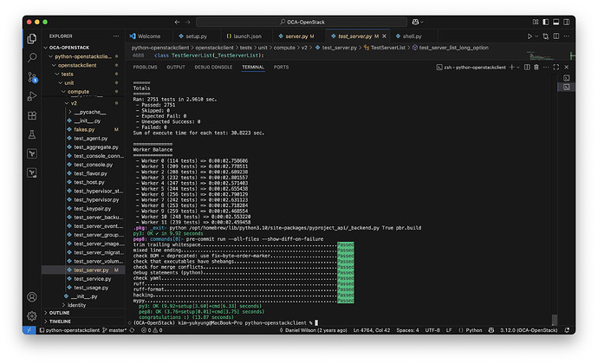Switch to the server.py tab
This screenshot has height=364, width=598.
(296, 36)
